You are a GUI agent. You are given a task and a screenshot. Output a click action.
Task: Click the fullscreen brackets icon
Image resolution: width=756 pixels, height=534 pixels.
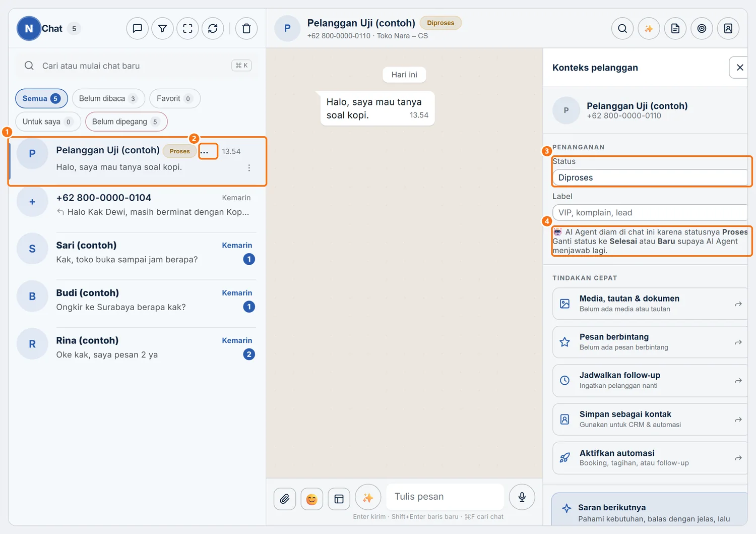click(187, 29)
